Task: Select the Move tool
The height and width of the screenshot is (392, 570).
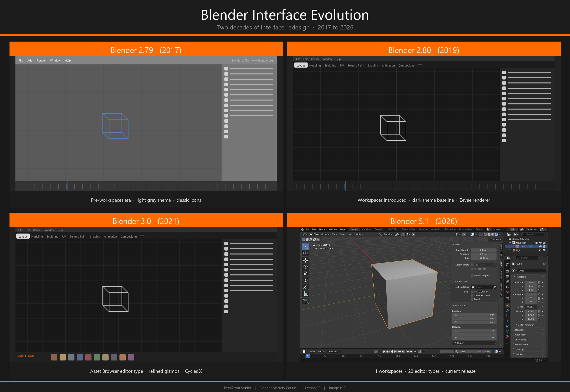Action: coord(305,260)
